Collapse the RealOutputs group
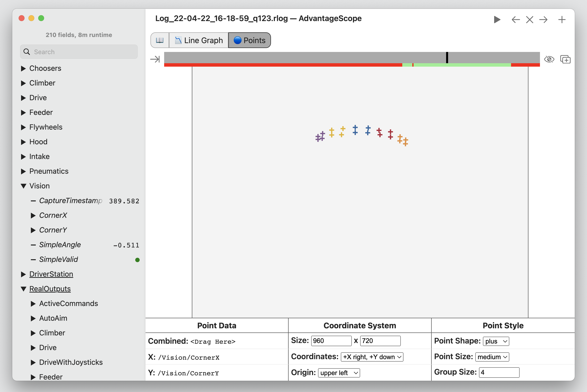This screenshot has height=392, width=587. (x=23, y=289)
